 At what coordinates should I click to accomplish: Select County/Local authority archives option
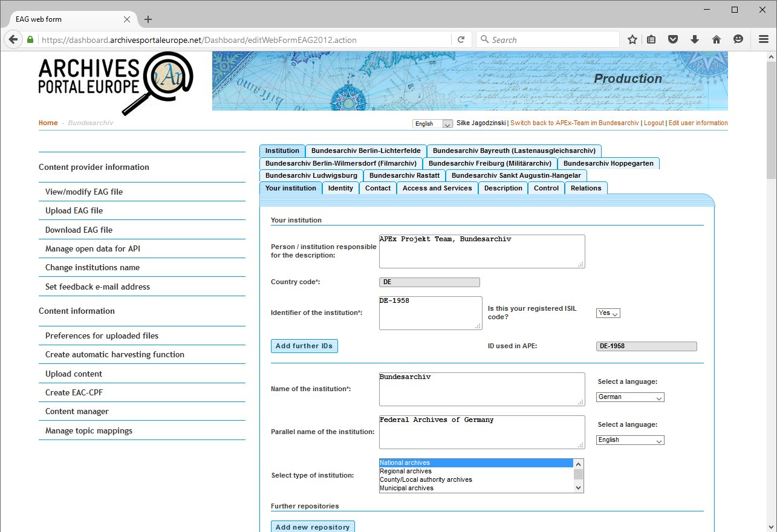pyautogui.click(x=476, y=480)
